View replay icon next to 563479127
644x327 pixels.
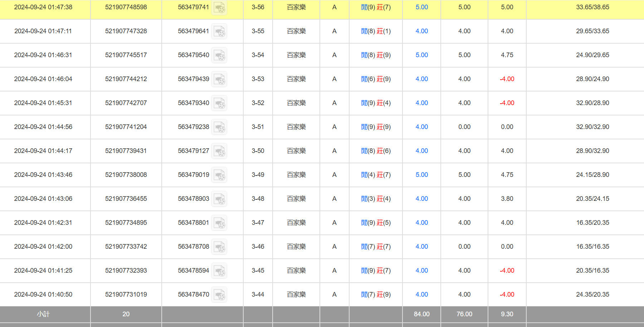point(219,151)
